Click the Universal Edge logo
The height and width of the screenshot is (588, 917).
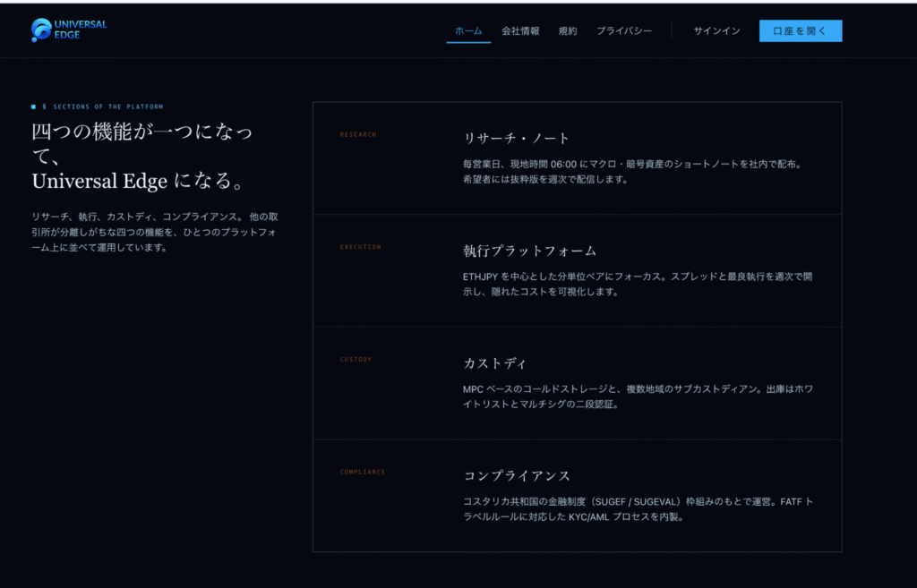pyautogui.click(x=69, y=30)
